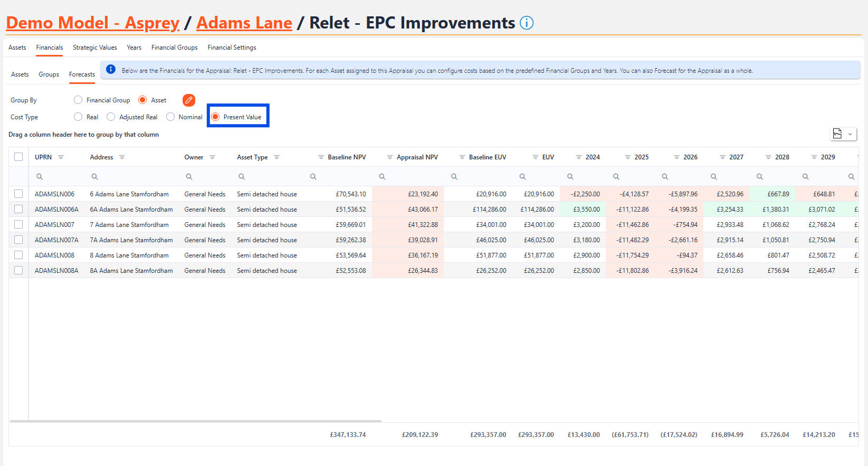Click the Owner column menu icon
This screenshot has width=868, height=466.
click(x=212, y=157)
